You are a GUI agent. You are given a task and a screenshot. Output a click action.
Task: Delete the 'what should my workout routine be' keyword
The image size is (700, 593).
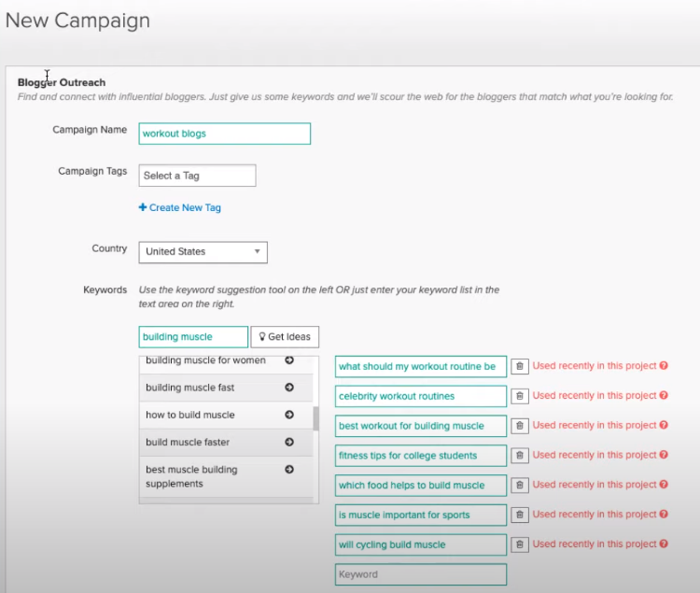(520, 367)
